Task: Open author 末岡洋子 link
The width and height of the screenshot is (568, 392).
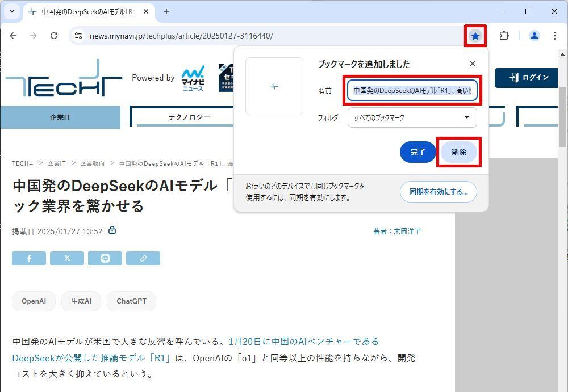Action: [x=407, y=231]
